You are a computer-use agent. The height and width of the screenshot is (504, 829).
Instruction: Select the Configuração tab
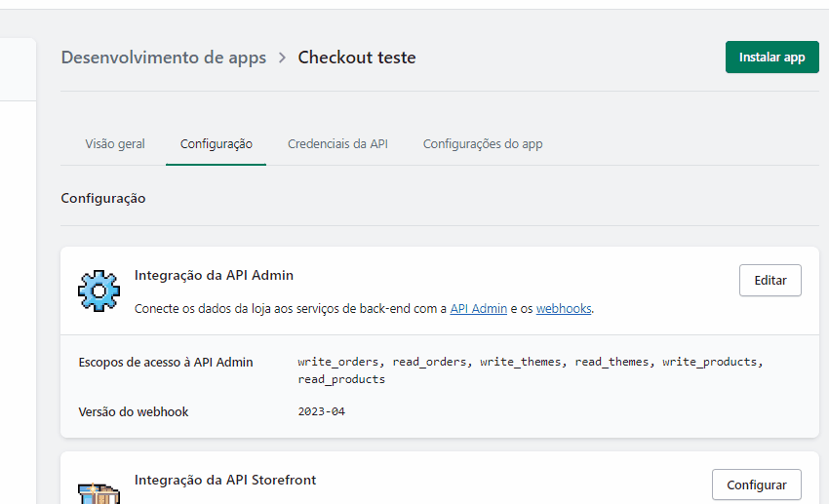(x=216, y=143)
